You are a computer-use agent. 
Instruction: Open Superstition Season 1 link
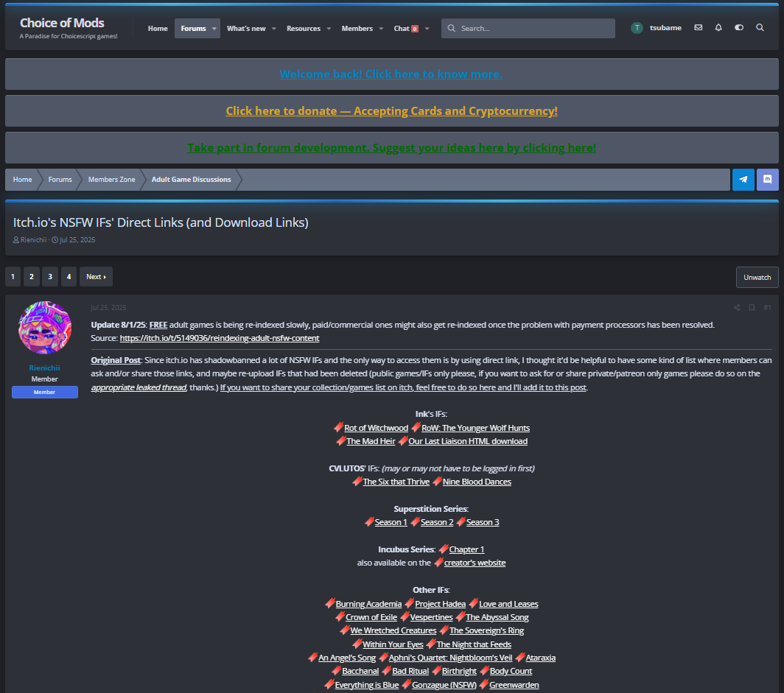(x=391, y=522)
